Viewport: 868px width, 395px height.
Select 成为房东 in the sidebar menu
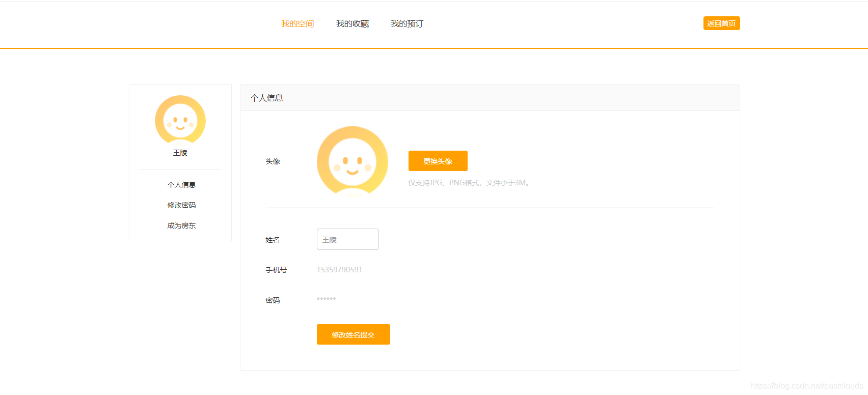(x=181, y=225)
